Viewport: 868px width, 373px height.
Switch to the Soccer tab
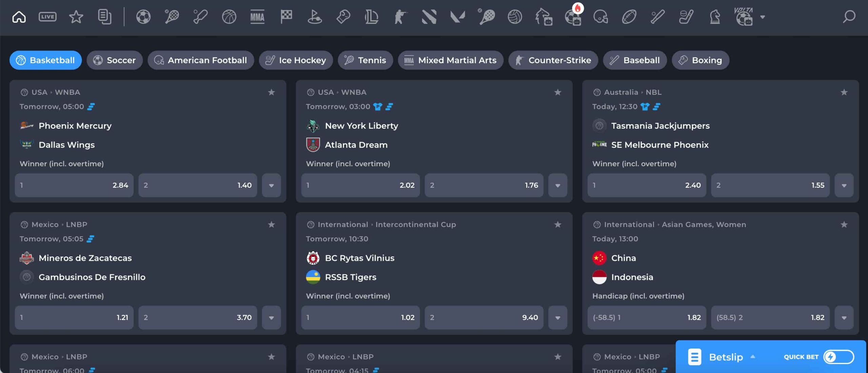tap(115, 60)
